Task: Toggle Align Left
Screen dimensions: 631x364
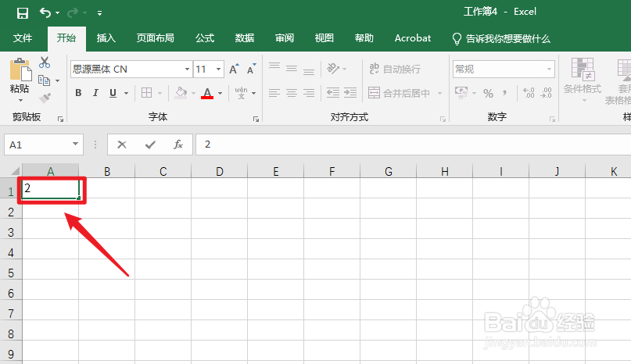Action: [x=274, y=93]
